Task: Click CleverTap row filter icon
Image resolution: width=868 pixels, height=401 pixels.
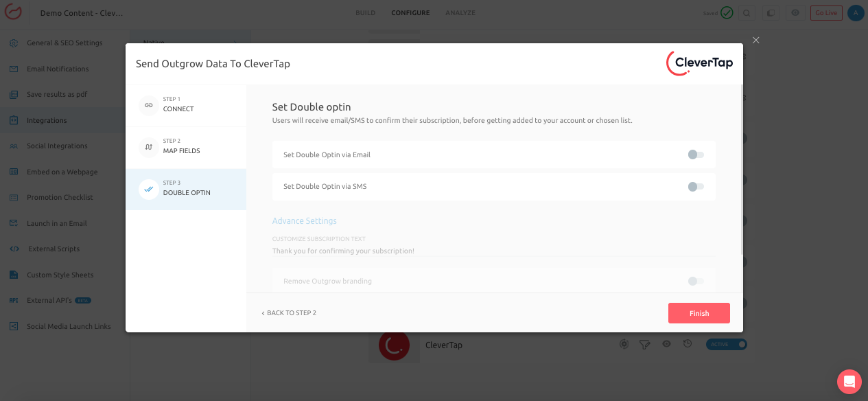Action: click(645, 344)
